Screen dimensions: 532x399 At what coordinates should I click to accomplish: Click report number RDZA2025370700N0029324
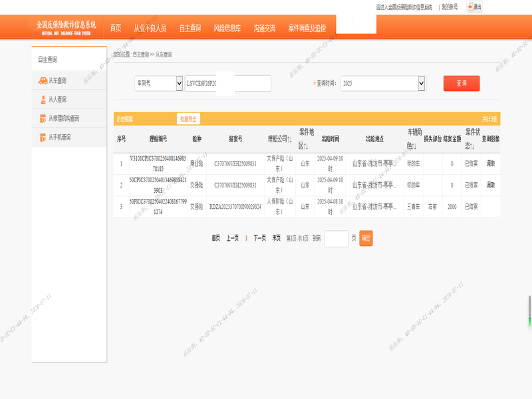click(x=235, y=206)
